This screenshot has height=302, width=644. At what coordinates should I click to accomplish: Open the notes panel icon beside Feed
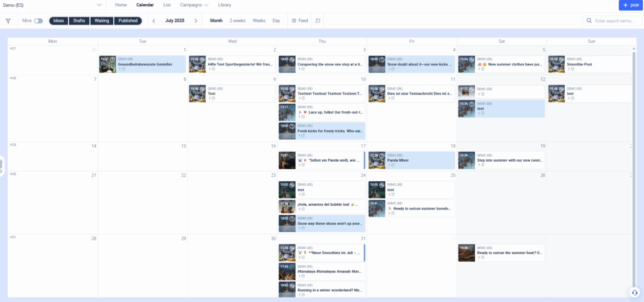click(318, 21)
